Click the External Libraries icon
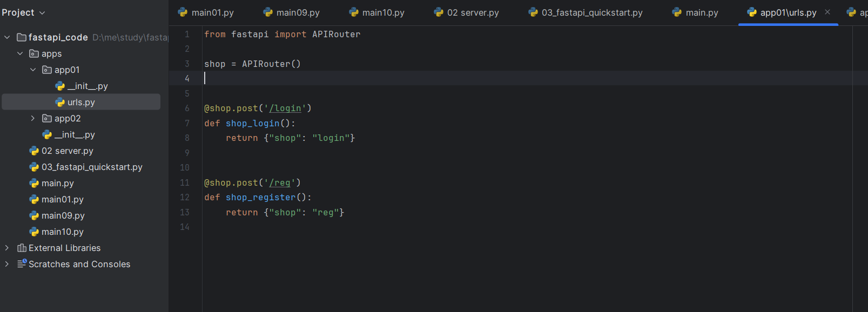This screenshot has height=312, width=868. (22, 248)
